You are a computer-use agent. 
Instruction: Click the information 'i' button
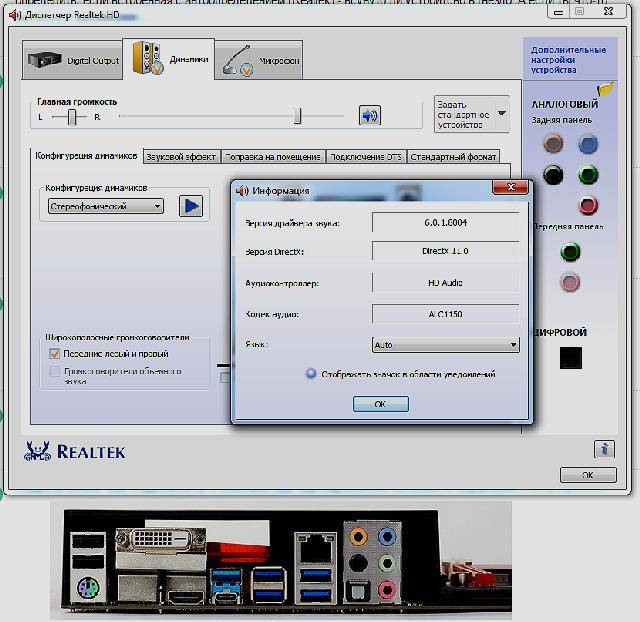pos(604,449)
